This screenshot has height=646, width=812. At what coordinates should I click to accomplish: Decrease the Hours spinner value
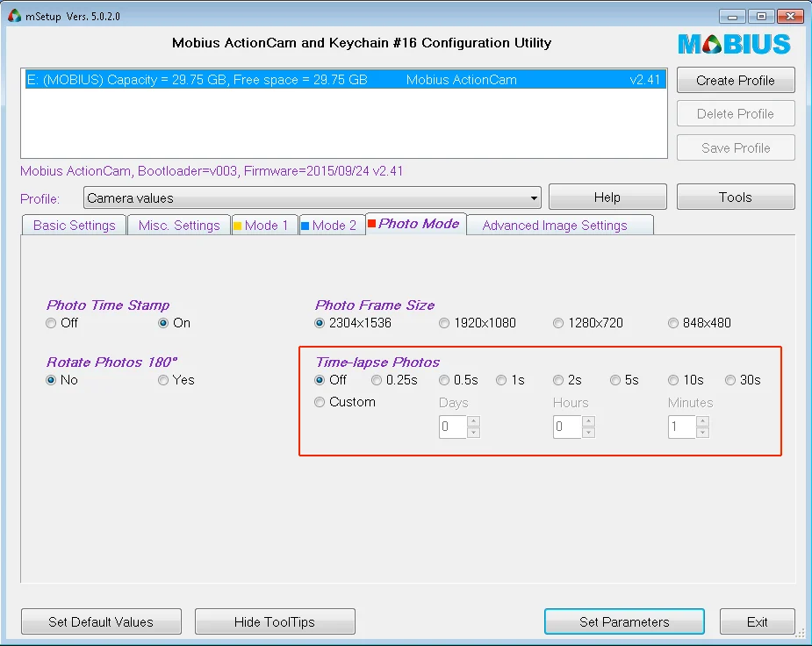point(588,432)
